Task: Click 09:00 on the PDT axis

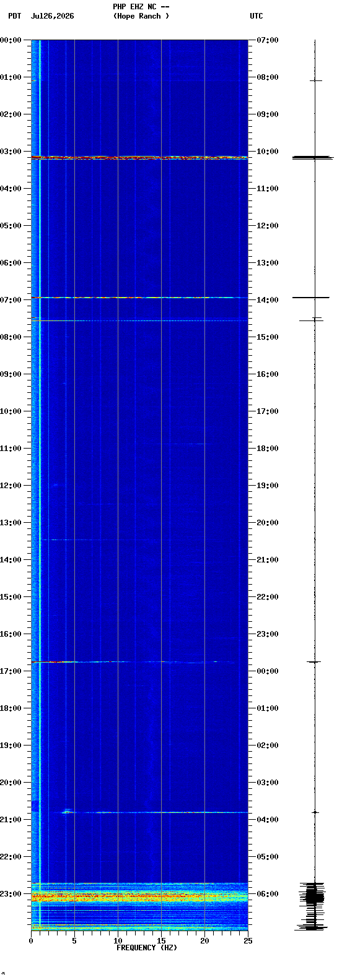Action: [x=11, y=374]
